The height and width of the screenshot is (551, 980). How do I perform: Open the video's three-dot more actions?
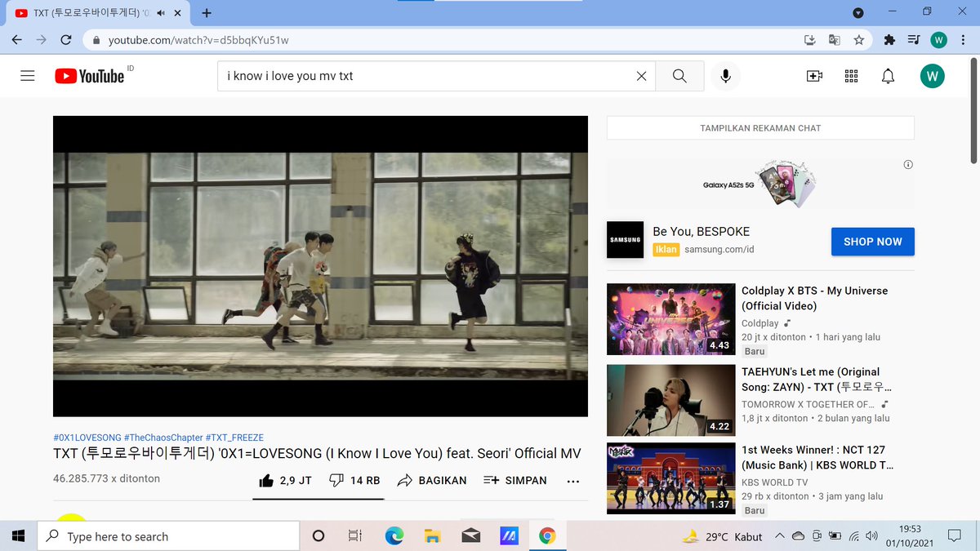[572, 482]
